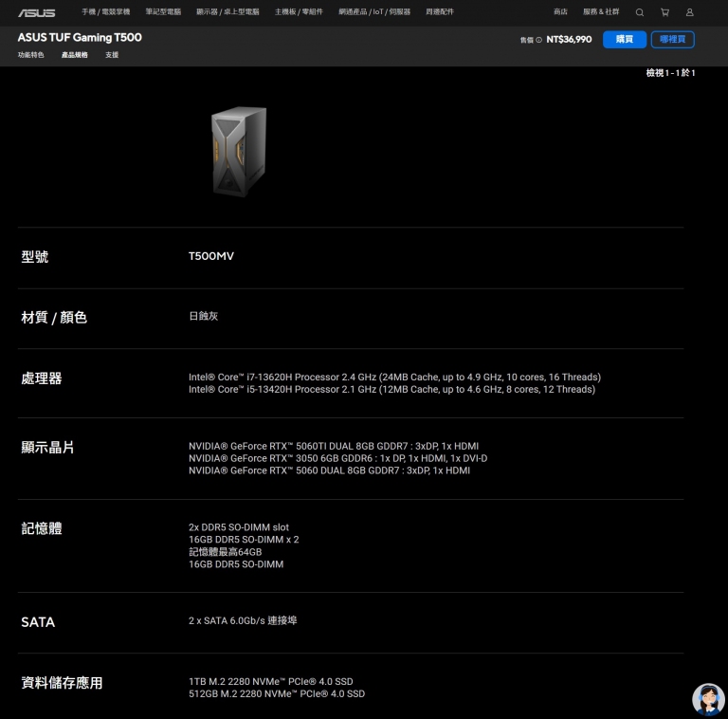Open the 服務 & 社群 menu

(601, 12)
